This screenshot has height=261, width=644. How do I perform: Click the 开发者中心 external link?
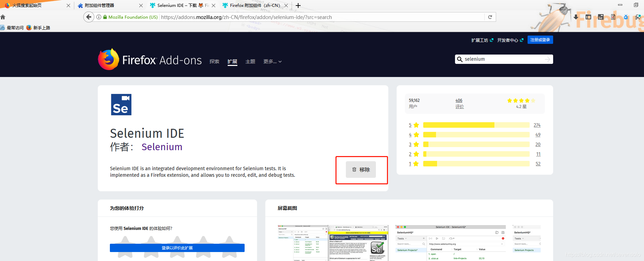click(510, 40)
